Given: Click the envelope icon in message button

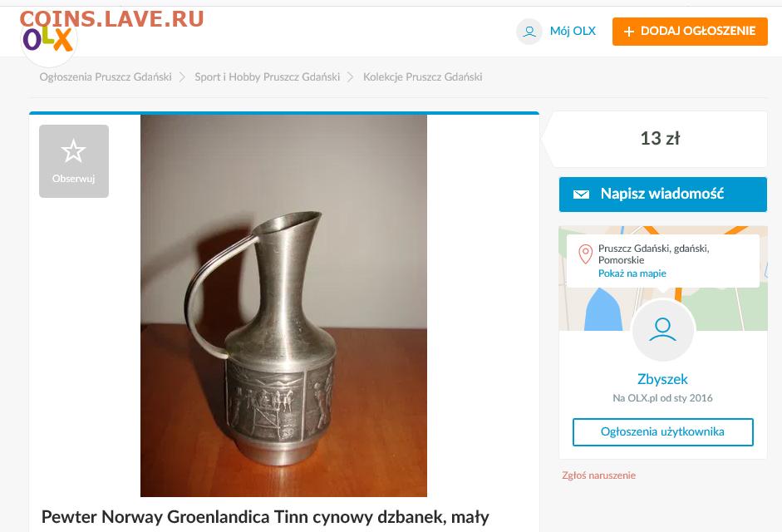Looking at the screenshot, I should (x=581, y=195).
